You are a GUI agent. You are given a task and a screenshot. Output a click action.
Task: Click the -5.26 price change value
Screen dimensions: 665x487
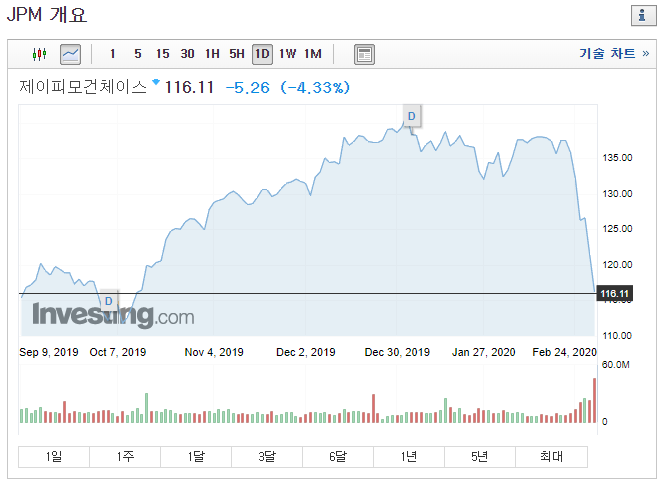point(248,88)
